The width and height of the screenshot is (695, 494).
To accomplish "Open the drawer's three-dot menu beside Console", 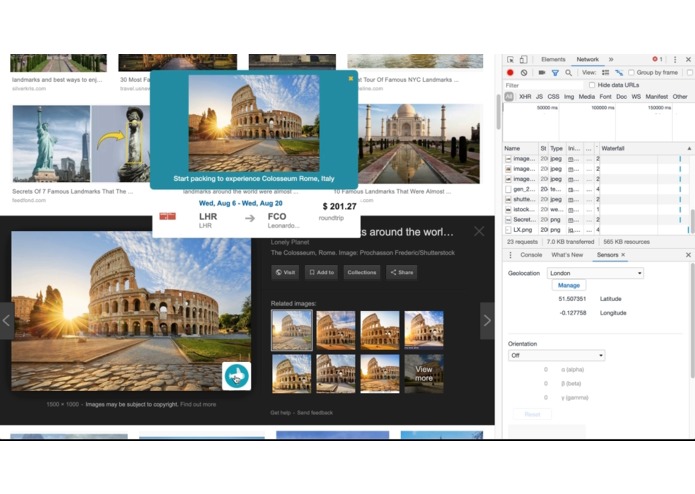I will [510, 255].
